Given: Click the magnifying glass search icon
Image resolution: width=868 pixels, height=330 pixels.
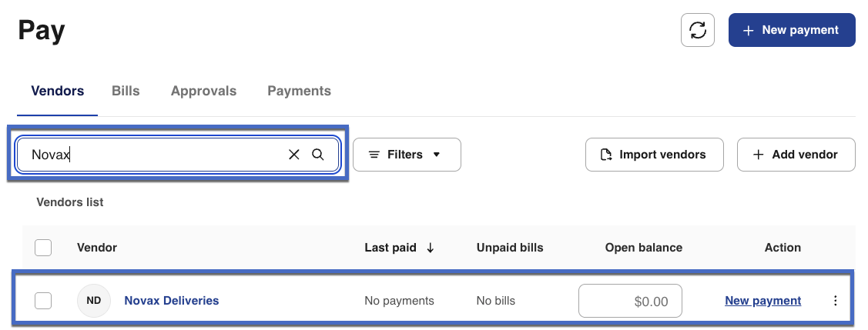Looking at the screenshot, I should point(318,155).
